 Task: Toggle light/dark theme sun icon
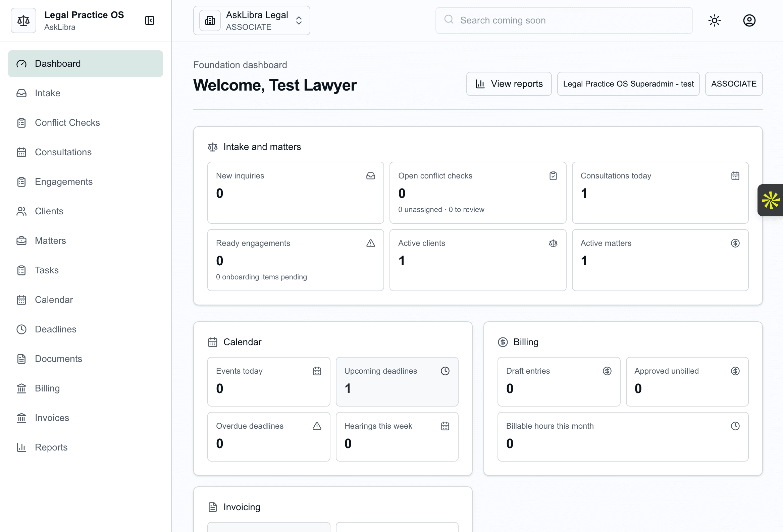pos(714,20)
